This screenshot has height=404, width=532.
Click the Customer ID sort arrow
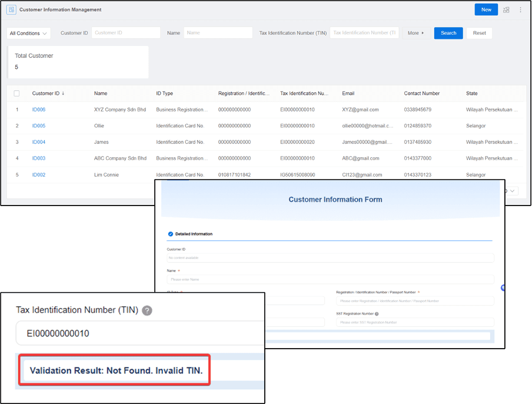(x=63, y=93)
